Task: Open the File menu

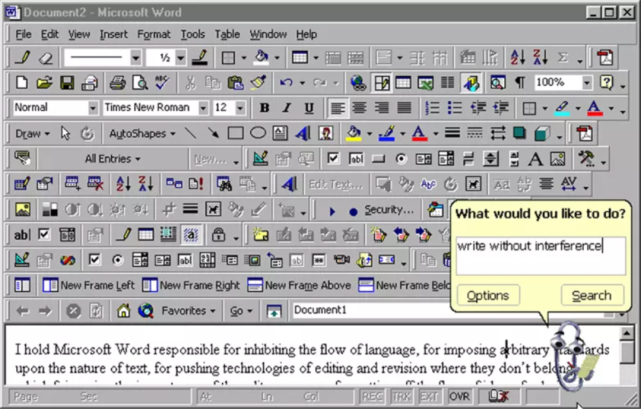Action: (x=23, y=34)
